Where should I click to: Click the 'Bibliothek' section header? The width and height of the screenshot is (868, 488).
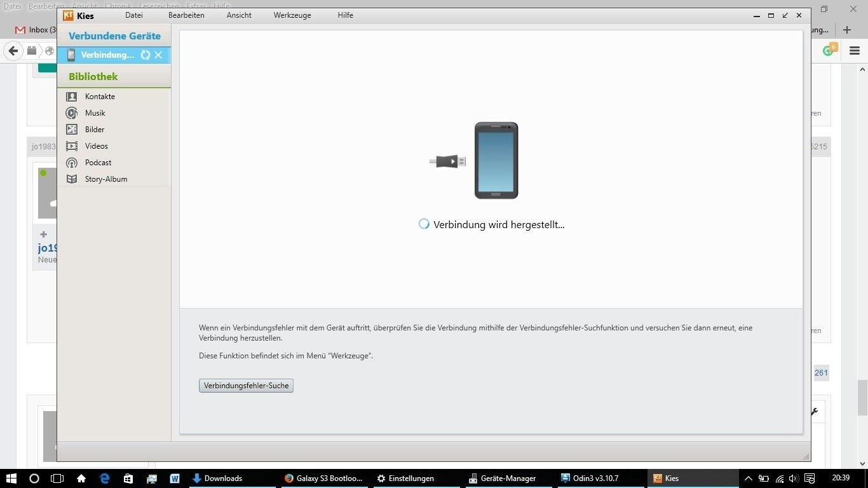point(93,77)
